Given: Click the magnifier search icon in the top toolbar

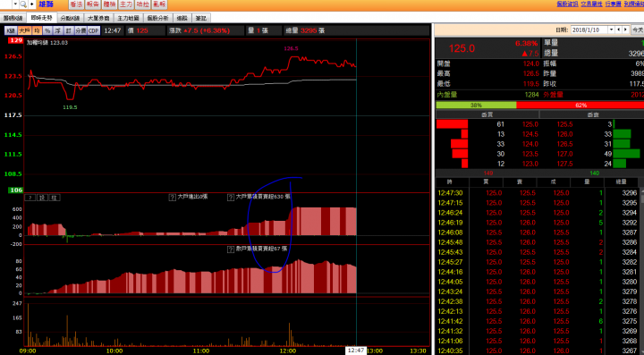Looking at the screenshot, I should pos(23,4).
